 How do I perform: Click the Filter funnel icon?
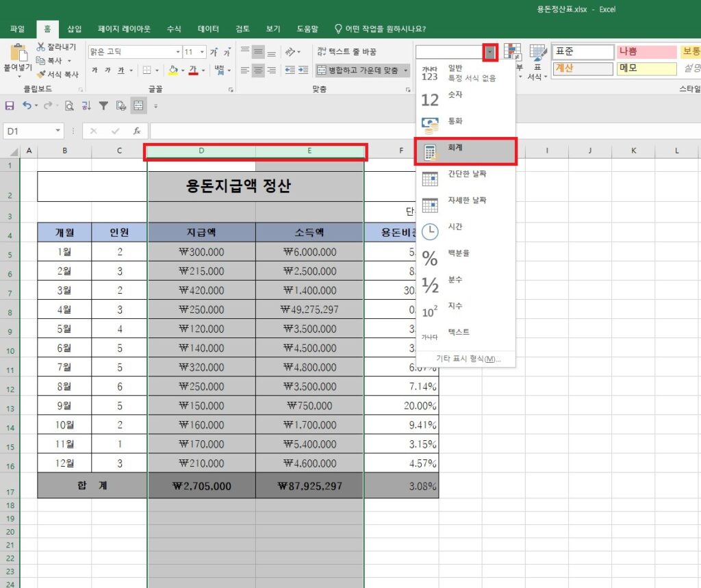tap(104, 105)
